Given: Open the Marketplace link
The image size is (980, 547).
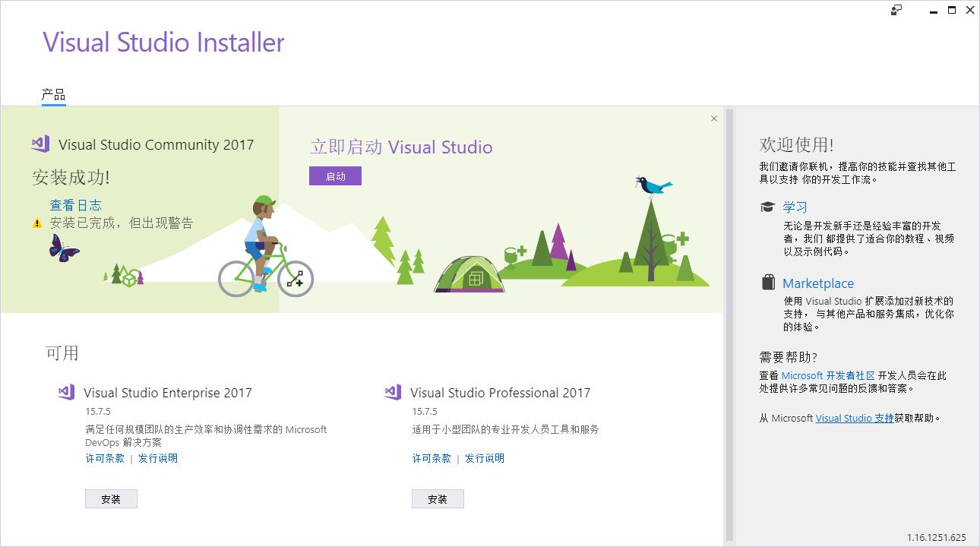Looking at the screenshot, I should click(818, 283).
